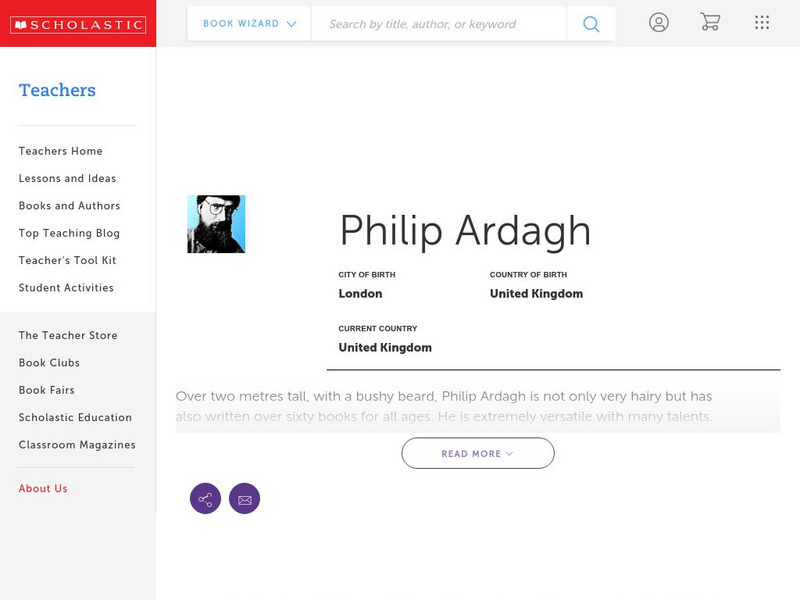Open the user account icon
Screen dimensions: 800x600
658,23
